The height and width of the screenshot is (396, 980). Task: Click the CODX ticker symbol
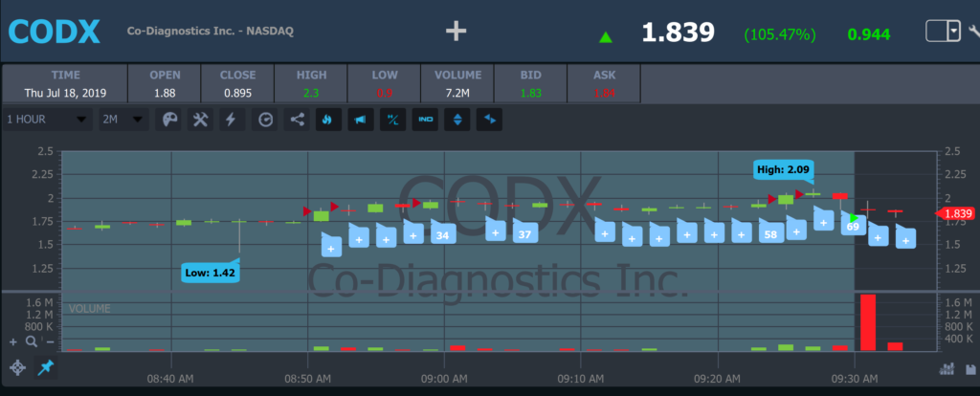pos(55,31)
